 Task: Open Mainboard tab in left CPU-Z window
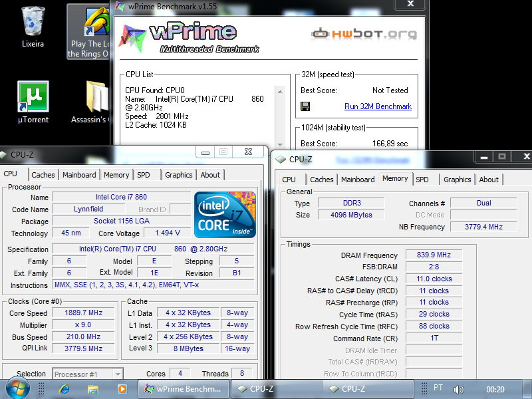(79, 175)
